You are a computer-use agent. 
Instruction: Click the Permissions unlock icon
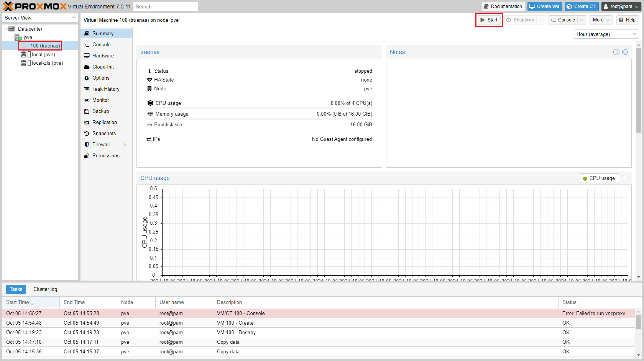coord(87,156)
